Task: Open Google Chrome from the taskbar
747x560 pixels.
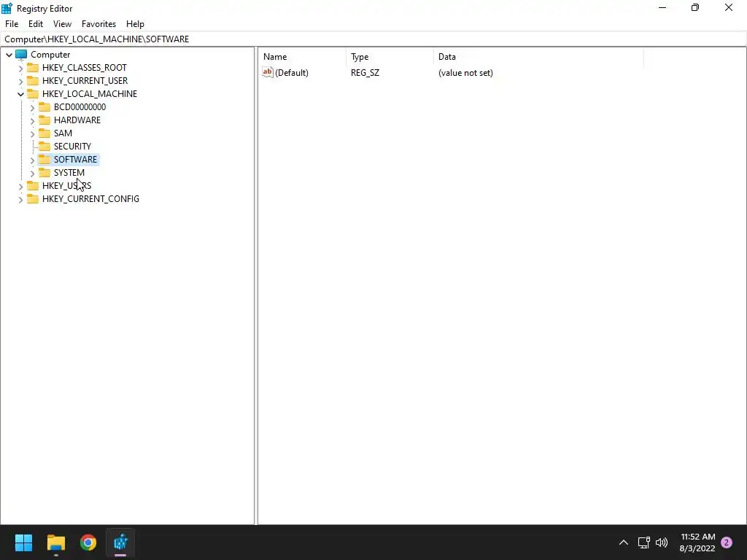Action: (x=88, y=542)
